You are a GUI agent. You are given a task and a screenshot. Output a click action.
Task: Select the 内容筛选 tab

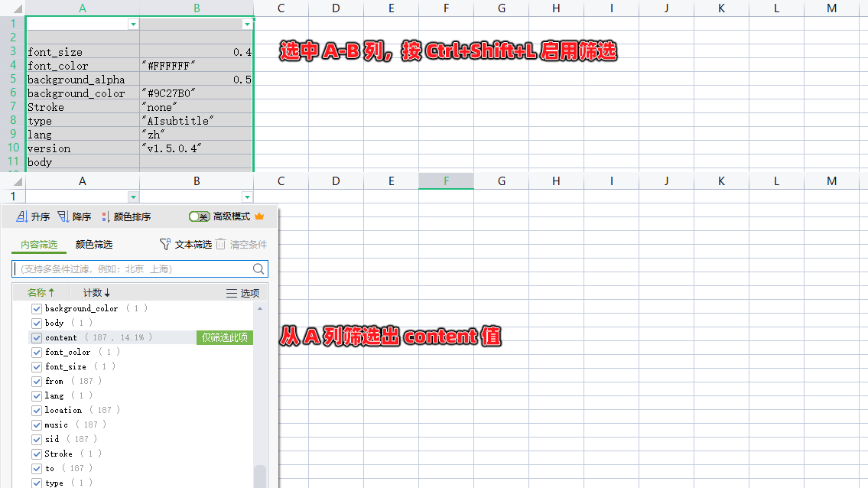pos(38,244)
